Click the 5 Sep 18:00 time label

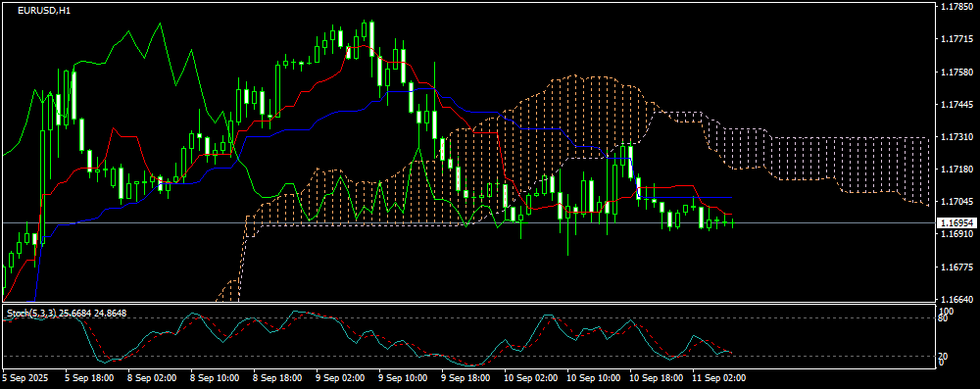click(89, 378)
